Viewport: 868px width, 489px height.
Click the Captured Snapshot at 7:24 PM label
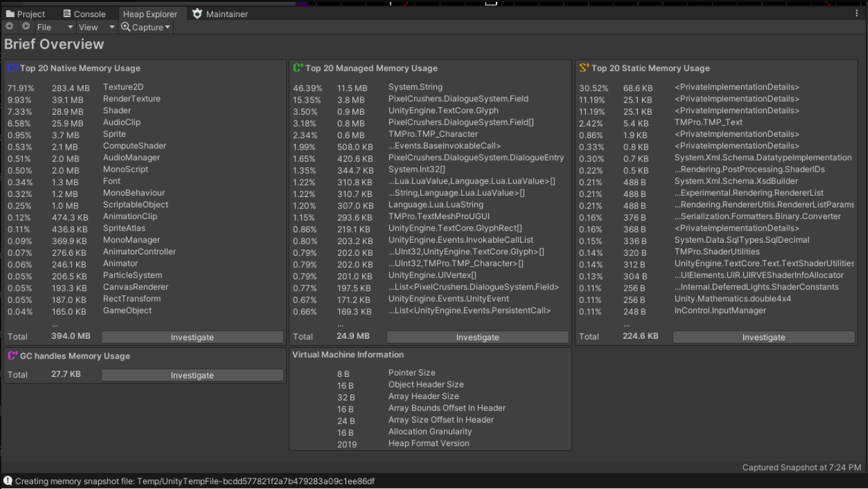[802, 467]
